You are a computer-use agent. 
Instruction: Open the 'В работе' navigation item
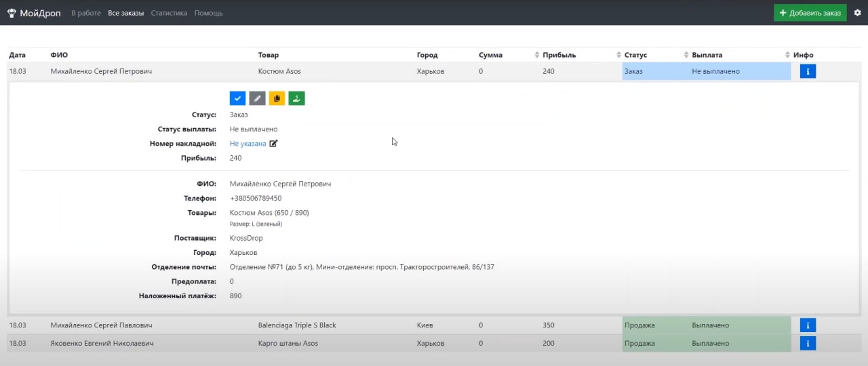(x=86, y=13)
